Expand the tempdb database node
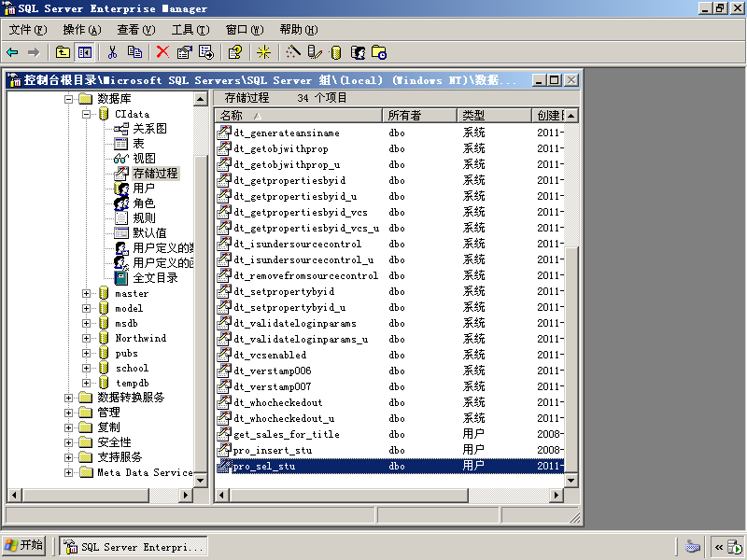Viewport: 747px width, 560px height. [x=86, y=383]
